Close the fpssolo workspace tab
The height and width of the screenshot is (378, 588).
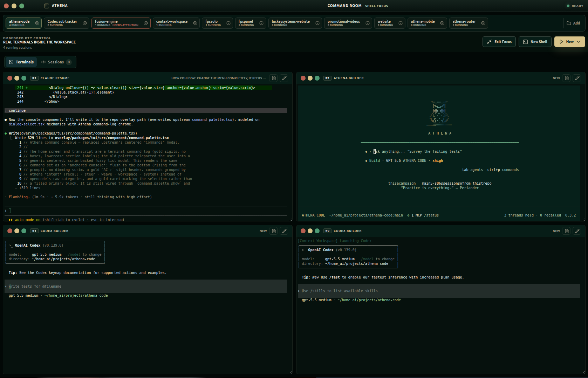(228, 23)
